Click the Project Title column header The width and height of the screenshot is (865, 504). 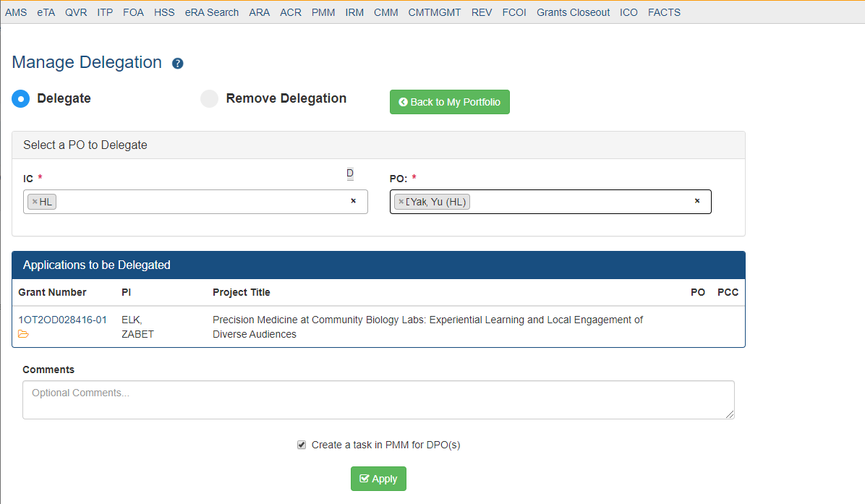click(242, 292)
